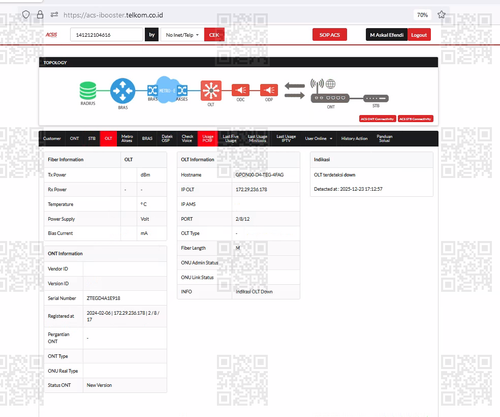This screenshot has height=417, width=500.
Task: Open the Panduan Solusi tab
Action: [384, 138]
